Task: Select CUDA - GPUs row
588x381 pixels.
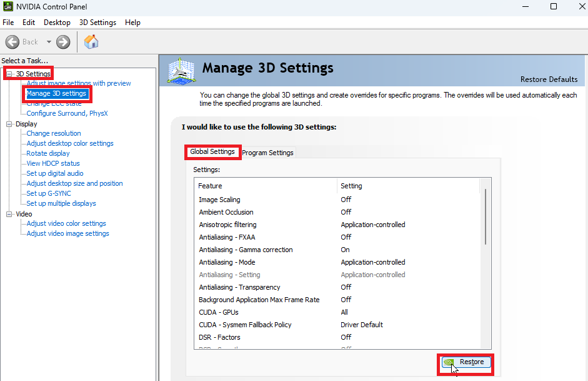Action: pyautogui.click(x=337, y=312)
